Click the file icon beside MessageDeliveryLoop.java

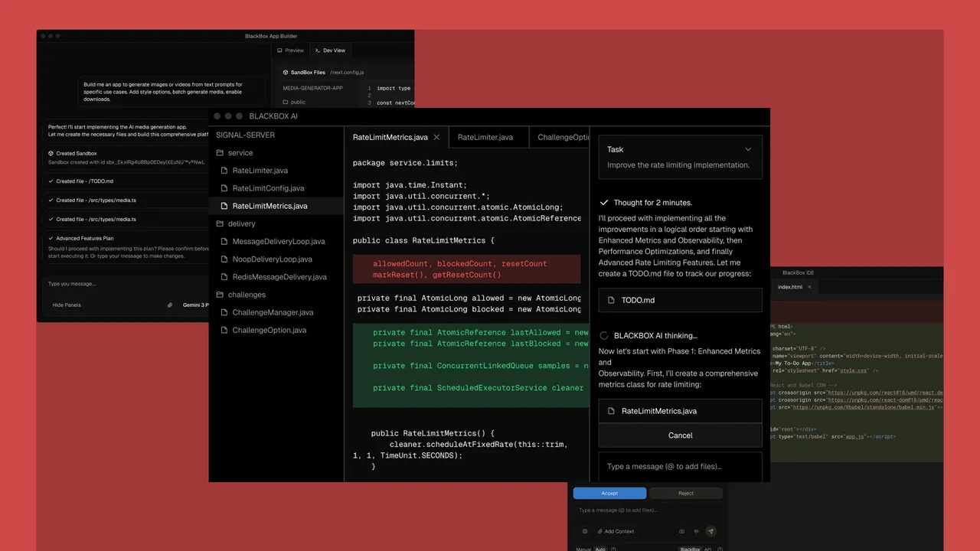click(225, 242)
